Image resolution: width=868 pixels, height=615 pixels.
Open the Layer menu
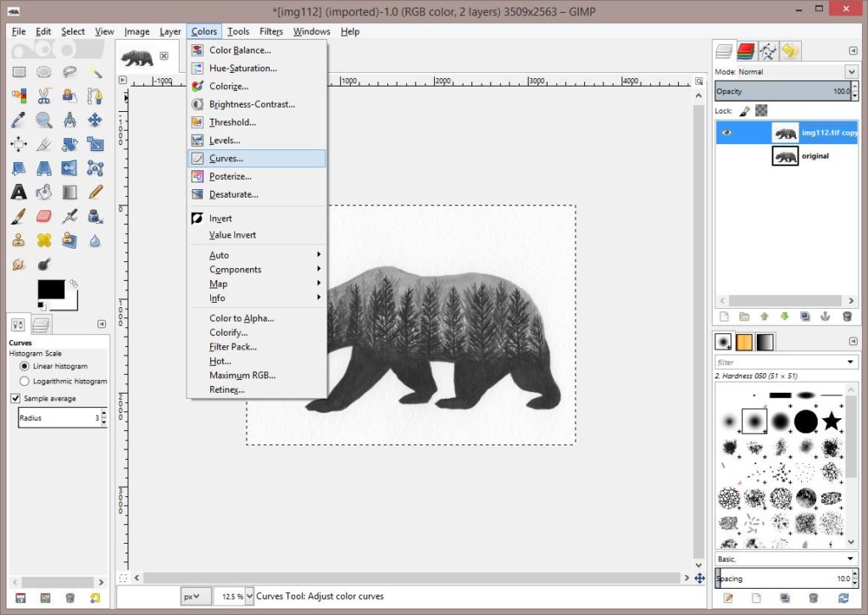[x=170, y=31]
